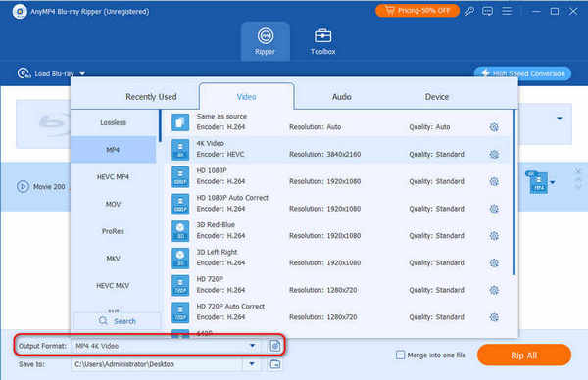Click the HD 1080P Auto Correct format icon
588x380 pixels.
(x=180, y=204)
